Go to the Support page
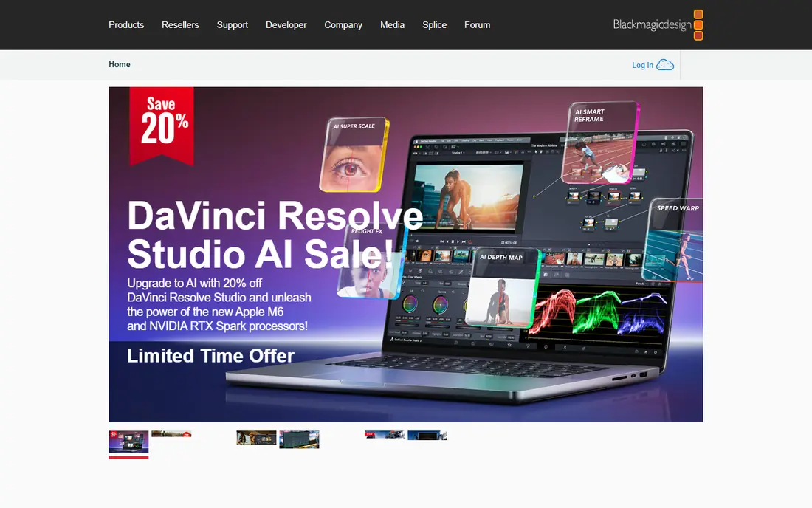The height and width of the screenshot is (508, 812). point(232,25)
